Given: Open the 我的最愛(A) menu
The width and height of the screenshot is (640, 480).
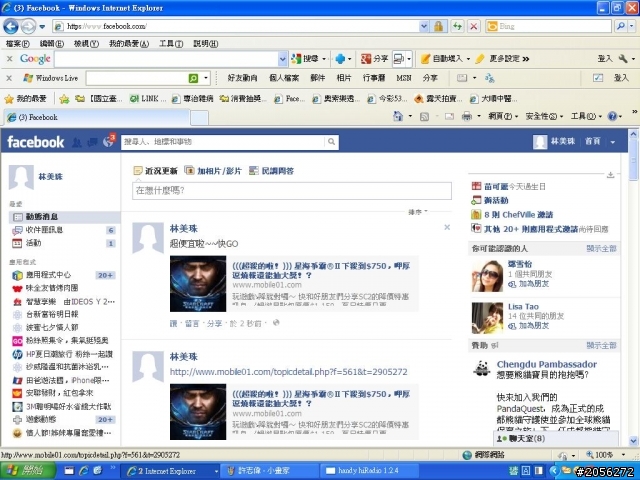Looking at the screenshot, I should (129, 44).
